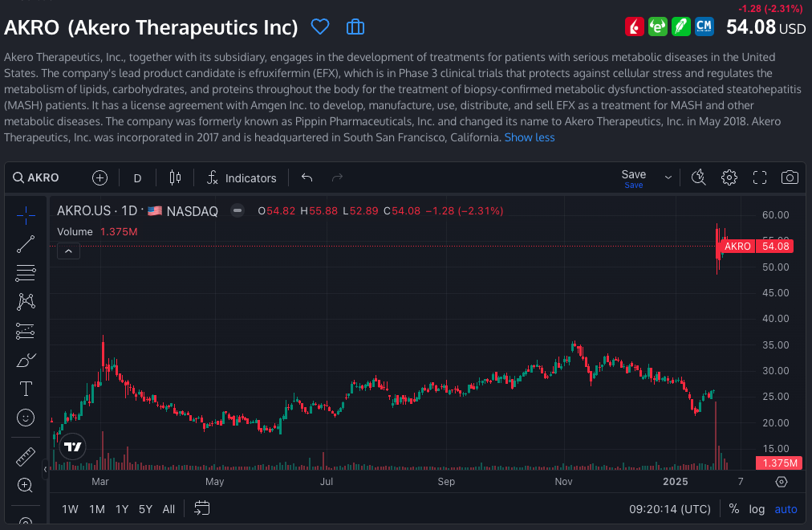This screenshot has height=530, width=812.
Task: Toggle percent scale mode
Action: pyautogui.click(x=734, y=509)
